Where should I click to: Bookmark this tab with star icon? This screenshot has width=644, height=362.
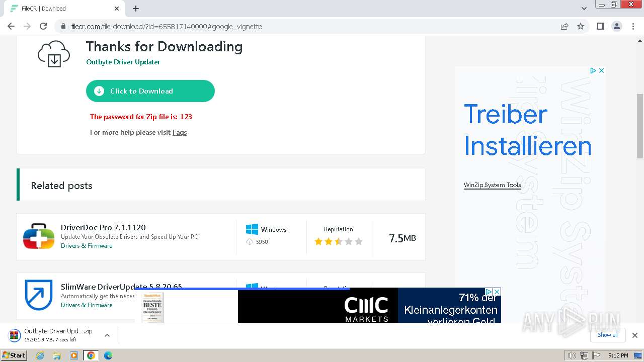[581, 26]
